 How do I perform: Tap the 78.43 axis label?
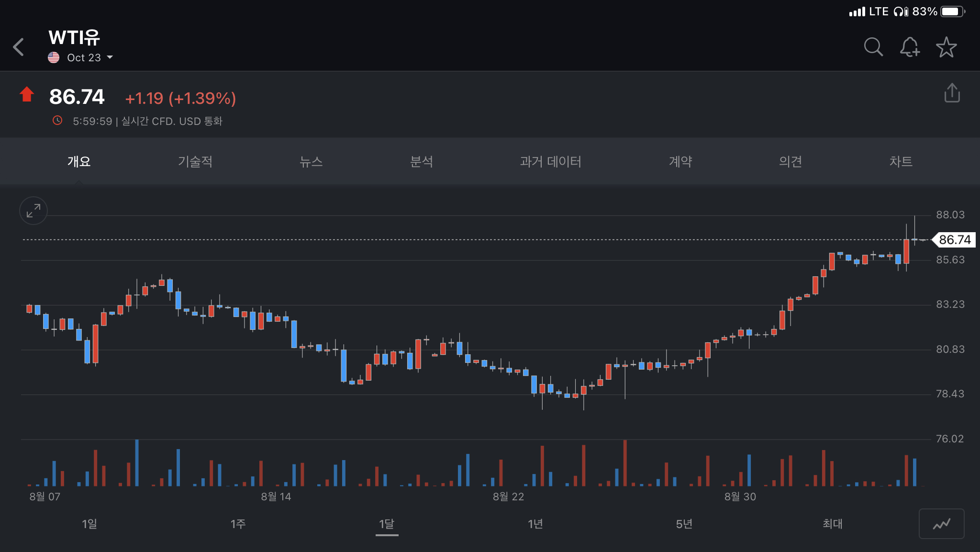point(950,394)
